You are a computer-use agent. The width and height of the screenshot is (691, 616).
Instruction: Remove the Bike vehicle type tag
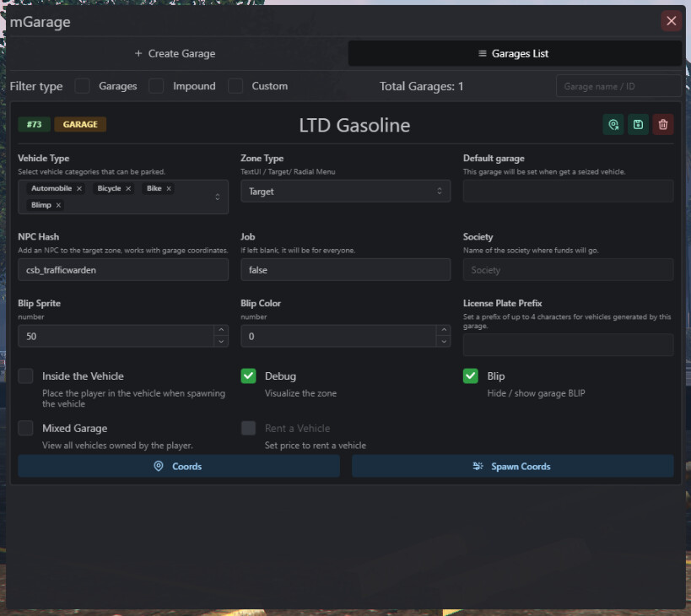click(x=169, y=189)
